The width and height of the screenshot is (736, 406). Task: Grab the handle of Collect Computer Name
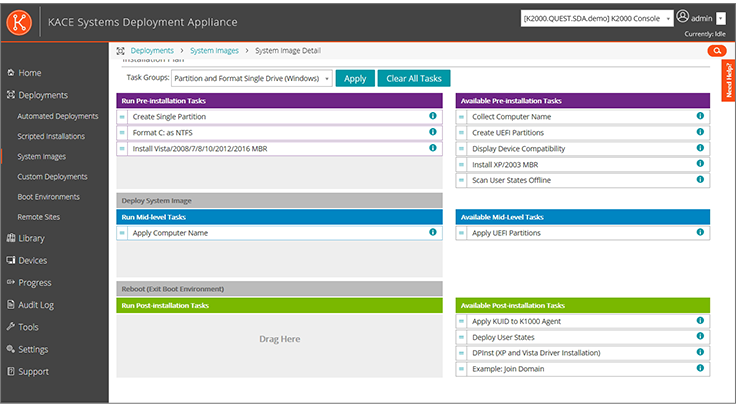pyautogui.click(x=461, y=117)
